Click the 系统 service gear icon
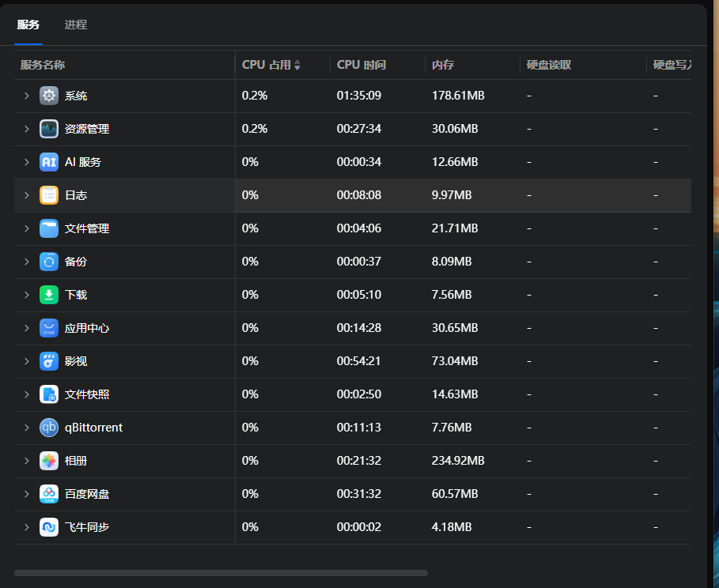Image resolution: width=719 pixels, height=588 pixels. tap(48, 95)
